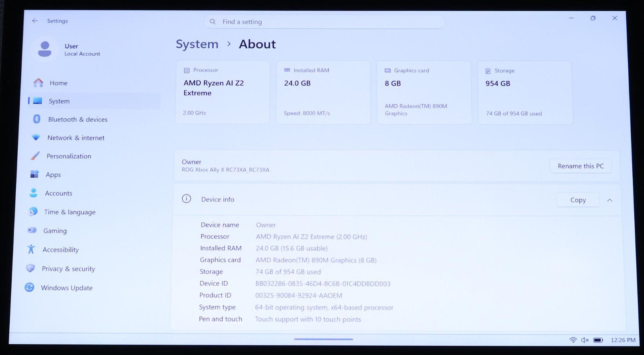
Task: Click the Windows Update icon
Action: pos(29,287)
